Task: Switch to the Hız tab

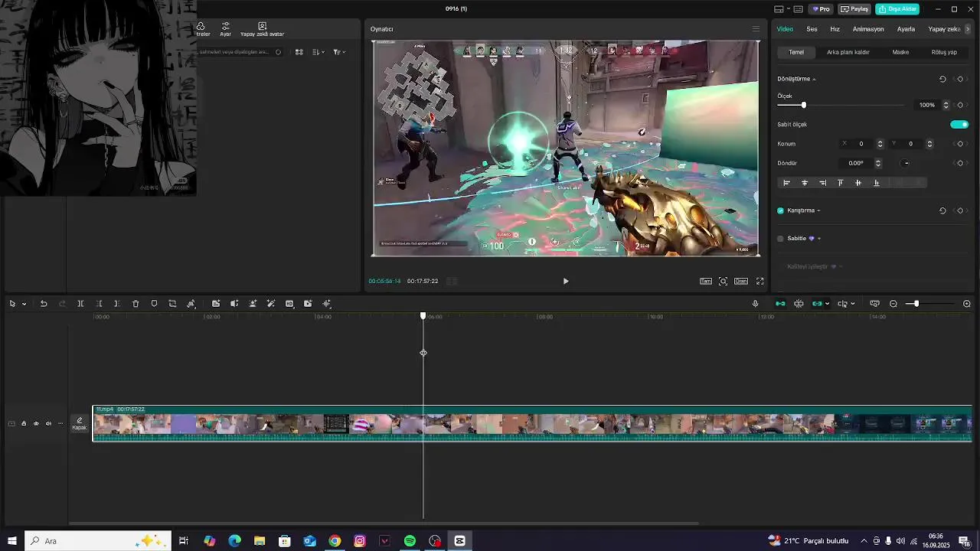Action: (x=835, y=29)
